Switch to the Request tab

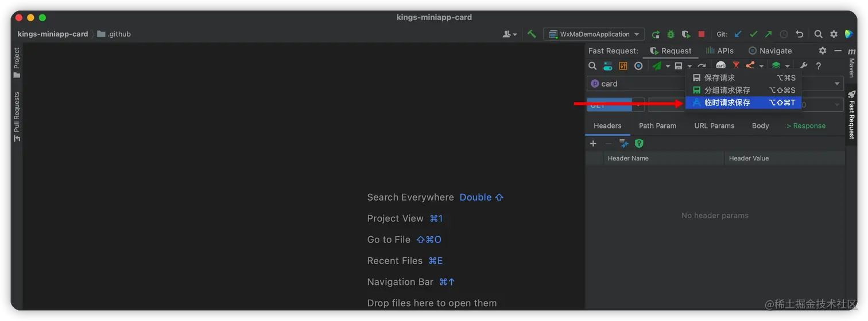point(671,50)
